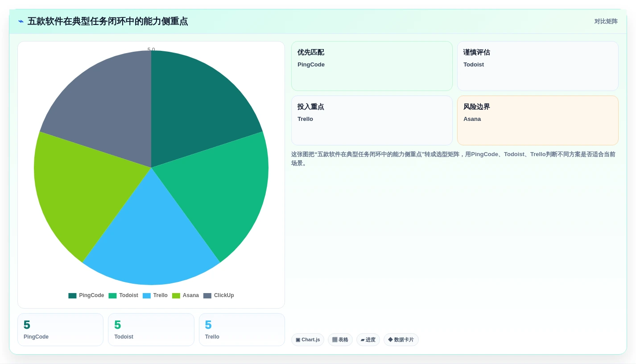
Task: Toggle Todoist legend color swatch
Action: coord(112,296)
